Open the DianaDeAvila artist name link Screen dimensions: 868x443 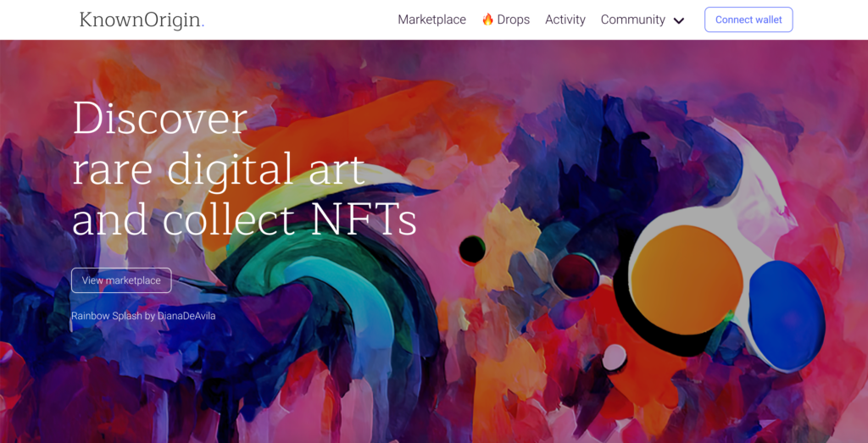pos(186,316)
